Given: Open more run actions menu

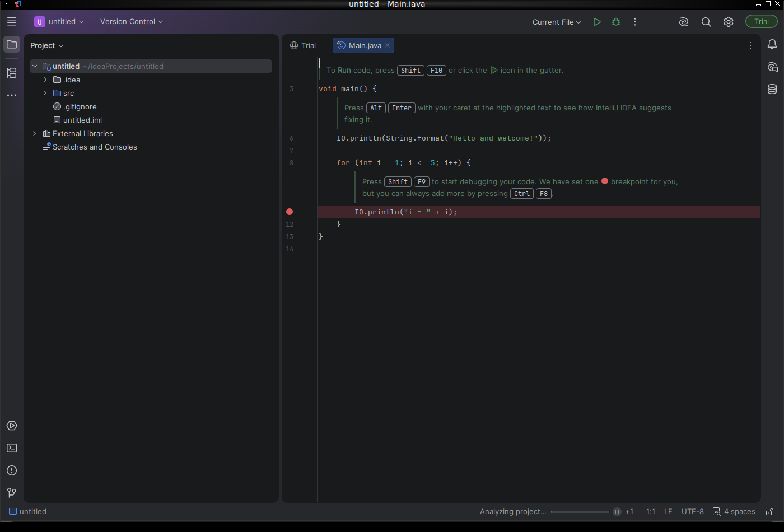Looking at the screenshot, I should [635, 22].
